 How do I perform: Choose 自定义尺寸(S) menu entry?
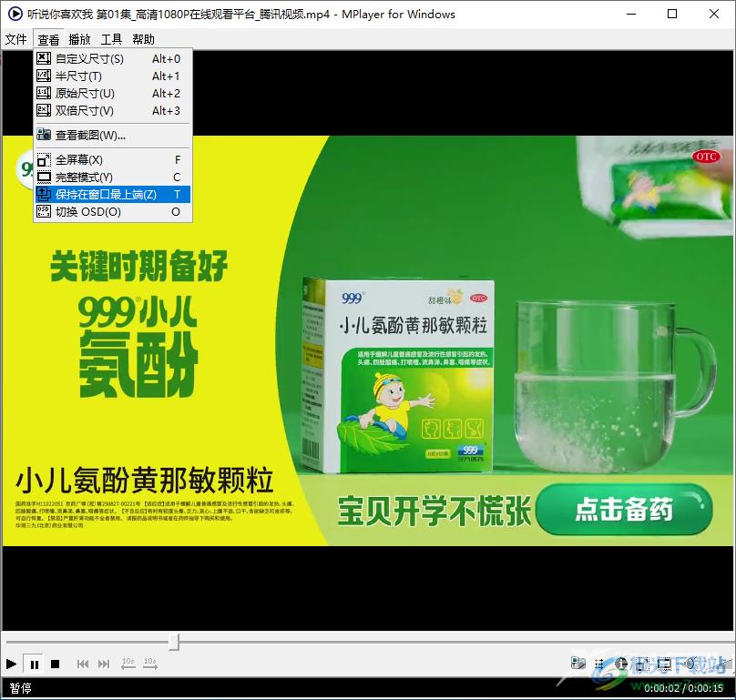click(x=113, y=58)
